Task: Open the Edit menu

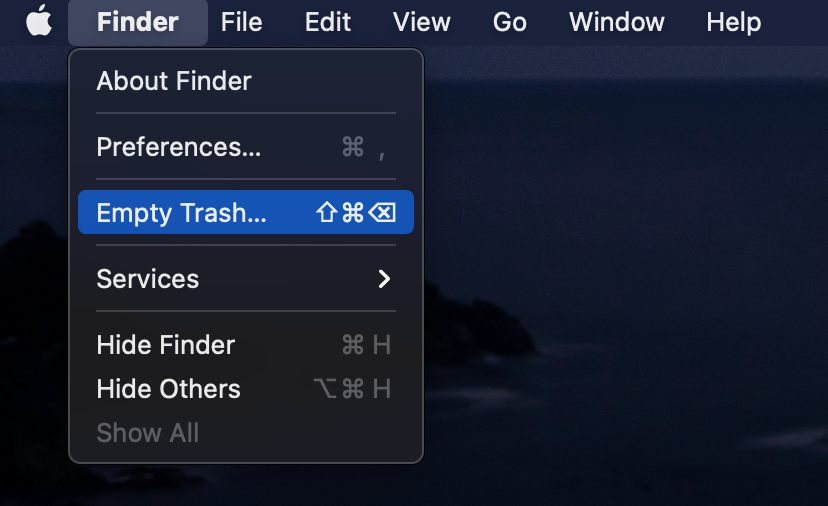Action: pyautogui.click(x=328, y=22)
